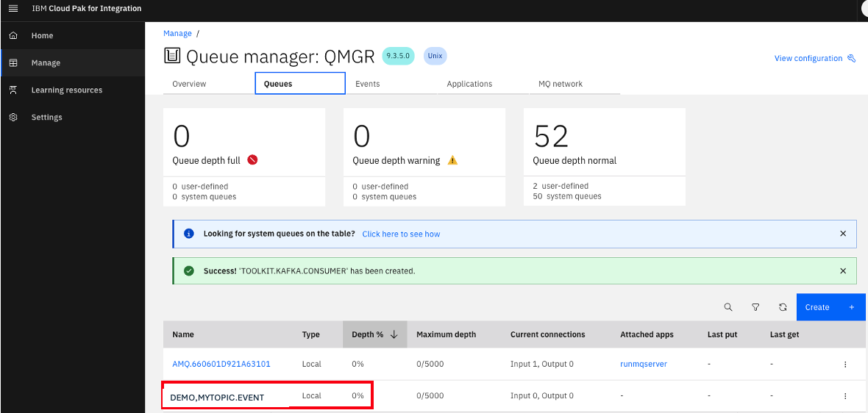Close the Success notification banner

[843, 270]
